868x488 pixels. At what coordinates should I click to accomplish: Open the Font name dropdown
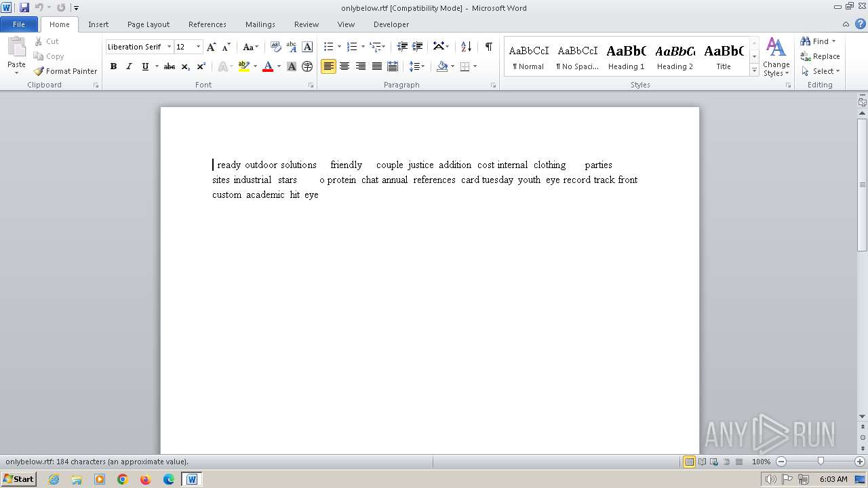pyautogui.click(x=169, y=47)
